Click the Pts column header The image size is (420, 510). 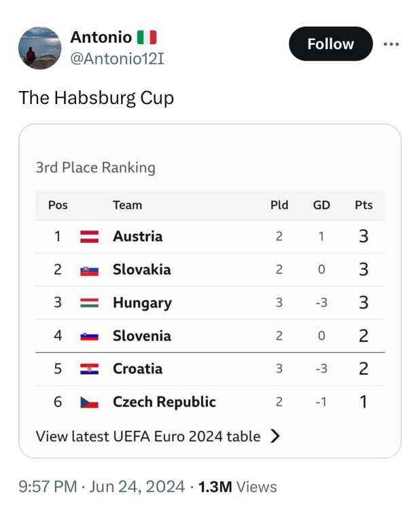point(364,205)
